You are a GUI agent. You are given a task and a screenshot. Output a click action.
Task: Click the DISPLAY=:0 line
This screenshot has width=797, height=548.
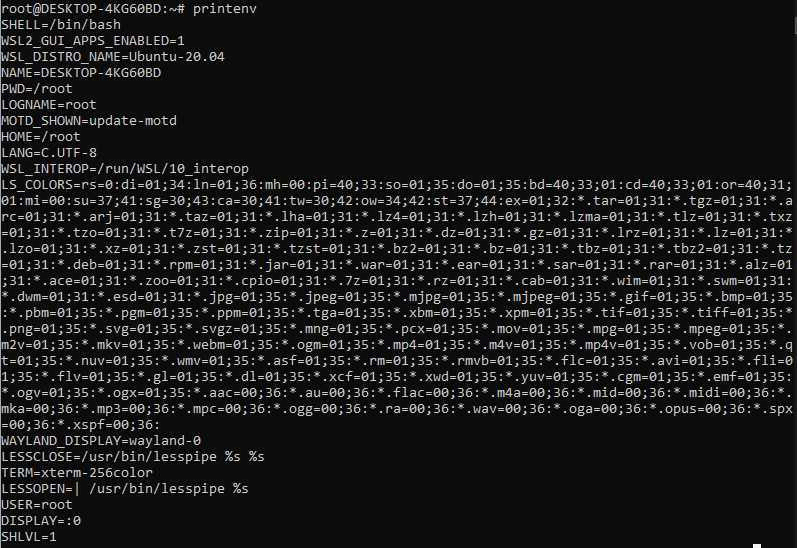41,521
